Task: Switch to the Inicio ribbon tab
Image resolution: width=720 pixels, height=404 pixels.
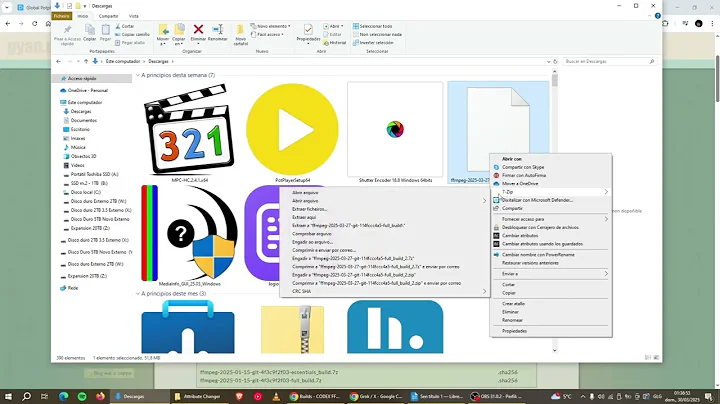Action: point(83,16)
